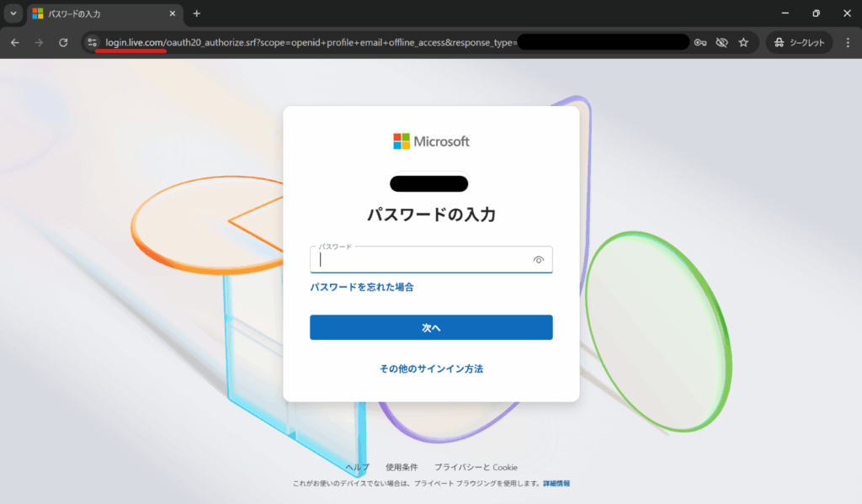This screenshot has height=504, width=862.
Task: Open a new browser tab
Action: [196, 13]
